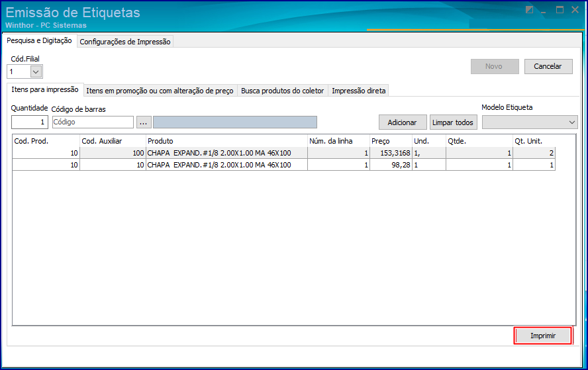Click the Cod. Auxiliar column header

coord(113,141)
